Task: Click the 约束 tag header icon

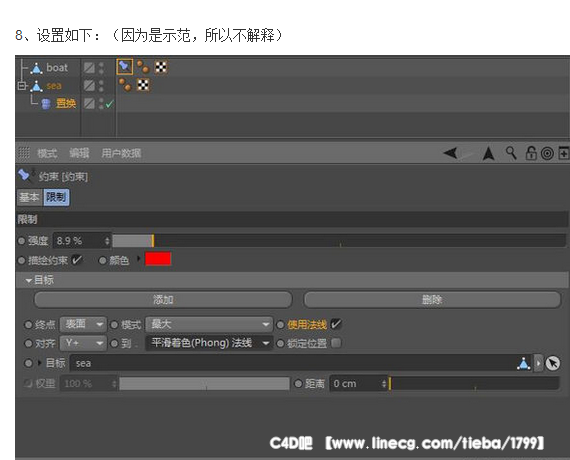Action: [25, 175]
